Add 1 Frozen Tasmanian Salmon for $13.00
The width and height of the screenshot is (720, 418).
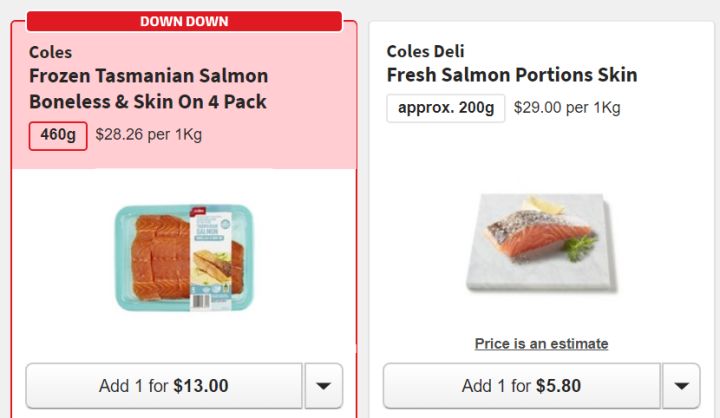coord(164,386)
